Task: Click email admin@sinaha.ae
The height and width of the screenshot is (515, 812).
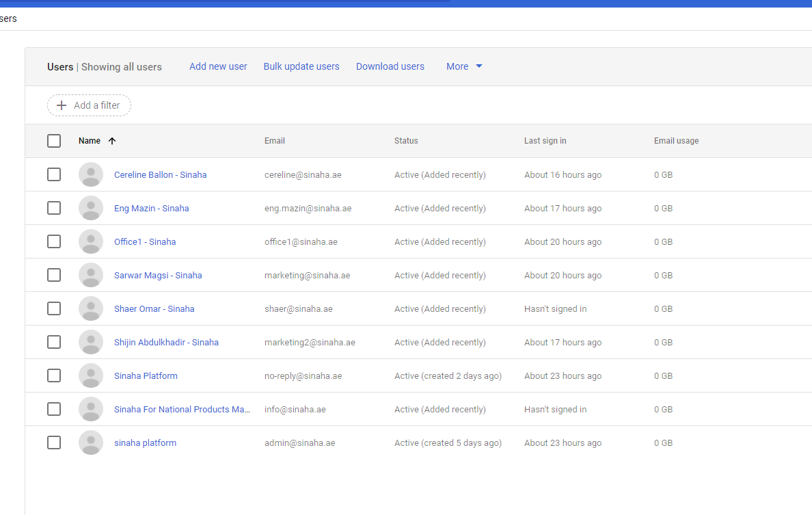Action: point(300,443)
